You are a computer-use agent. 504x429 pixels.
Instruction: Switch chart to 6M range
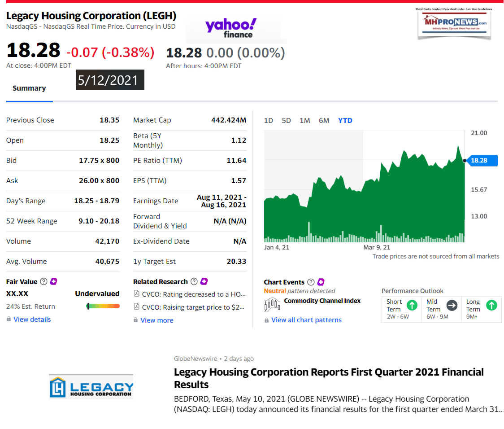click(x=324, y=120)
